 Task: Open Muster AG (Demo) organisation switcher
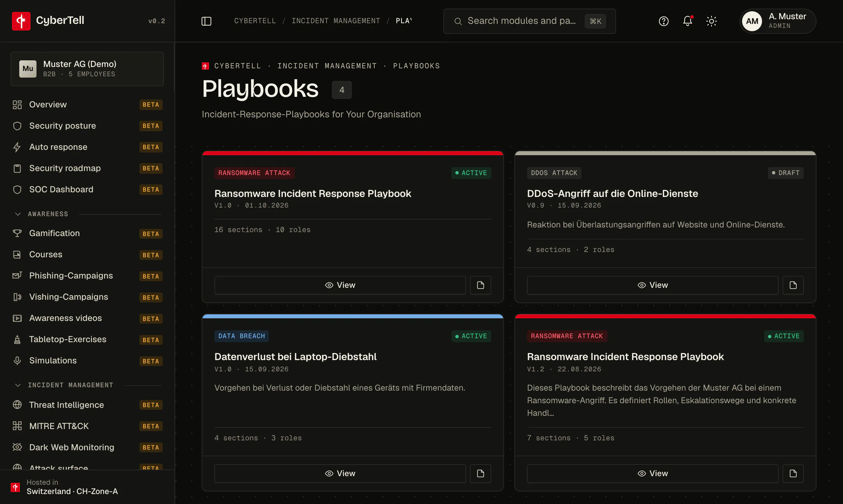[x=87, y=69]
